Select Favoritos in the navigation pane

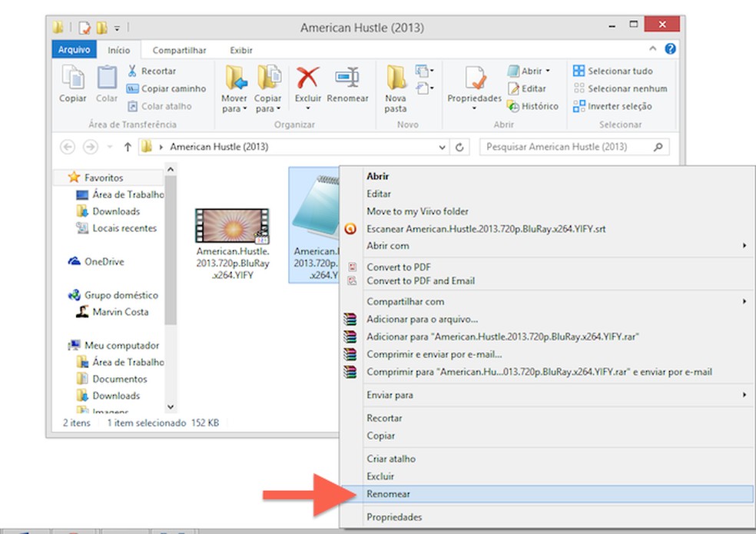tap(103, 177)
